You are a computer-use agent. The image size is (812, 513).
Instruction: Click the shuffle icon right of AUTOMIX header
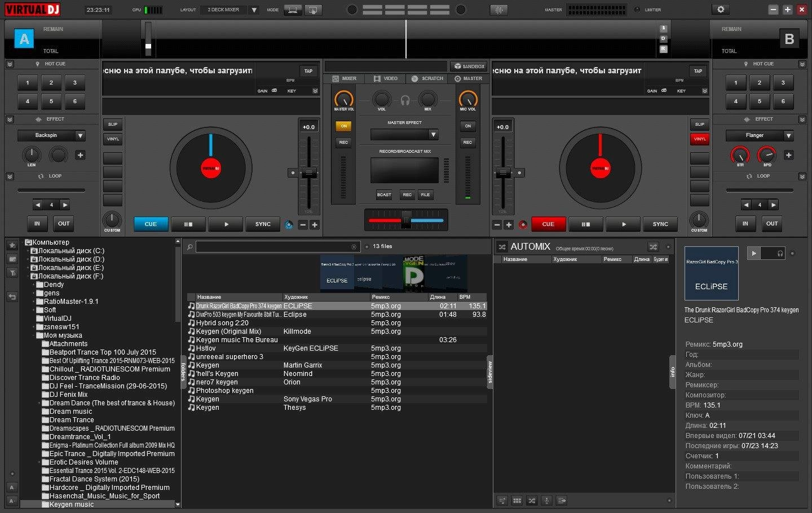[x=653, y=247]
